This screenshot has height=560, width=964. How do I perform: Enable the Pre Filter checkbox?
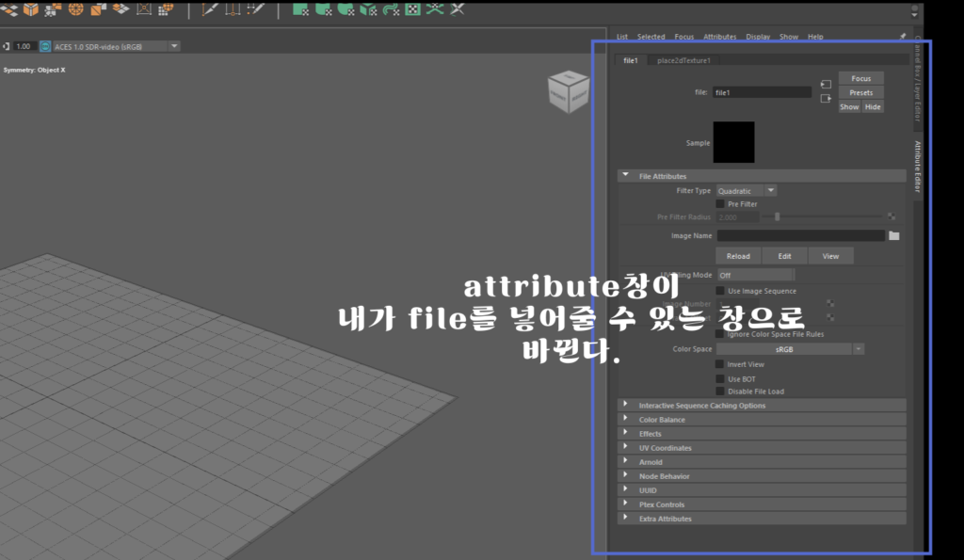point(720,204)
